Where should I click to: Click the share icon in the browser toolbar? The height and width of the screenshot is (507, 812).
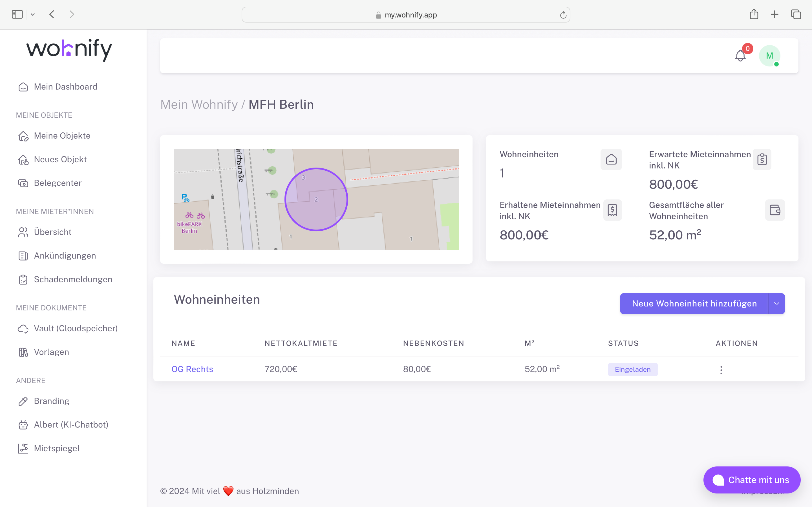click(754, 14)
